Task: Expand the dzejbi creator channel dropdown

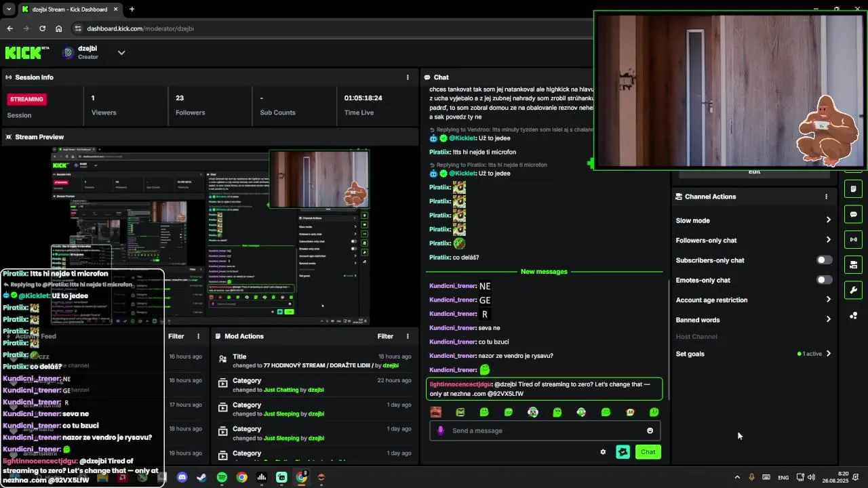Action: pos(121,52)
